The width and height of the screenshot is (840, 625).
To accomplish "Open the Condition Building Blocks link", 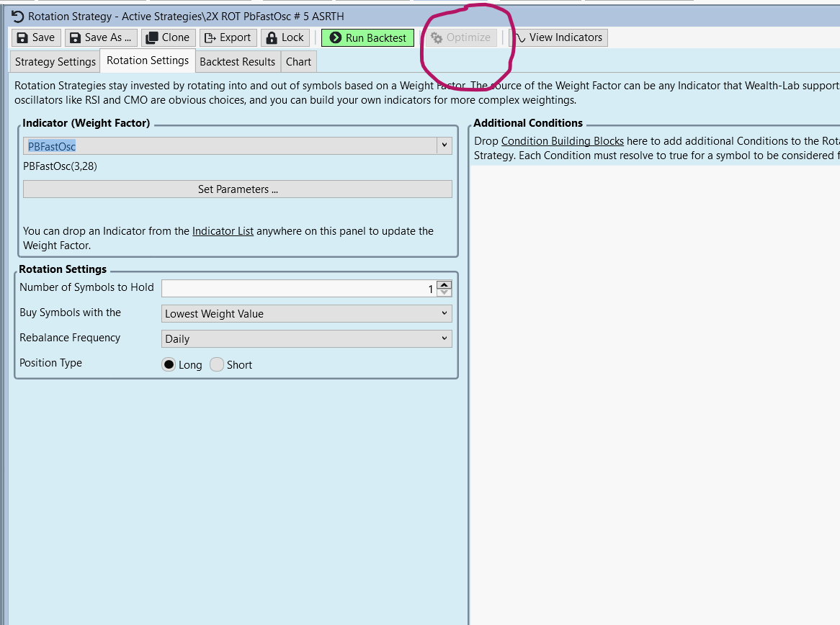I will (x=562, y=141).
